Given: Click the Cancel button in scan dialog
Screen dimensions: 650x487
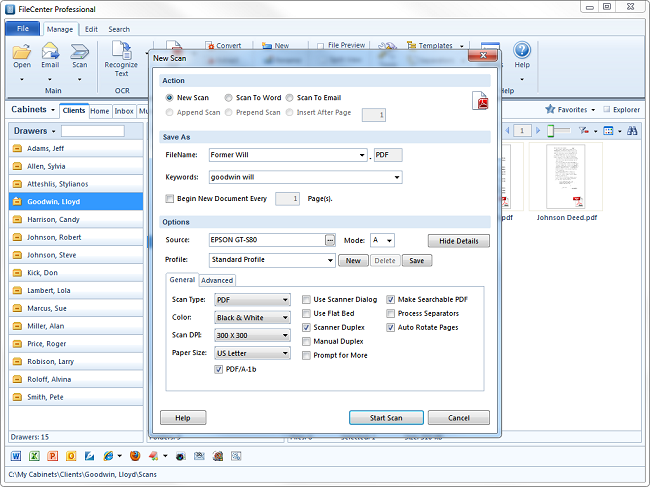Looking at the screenshot, I should coord(458,418).
